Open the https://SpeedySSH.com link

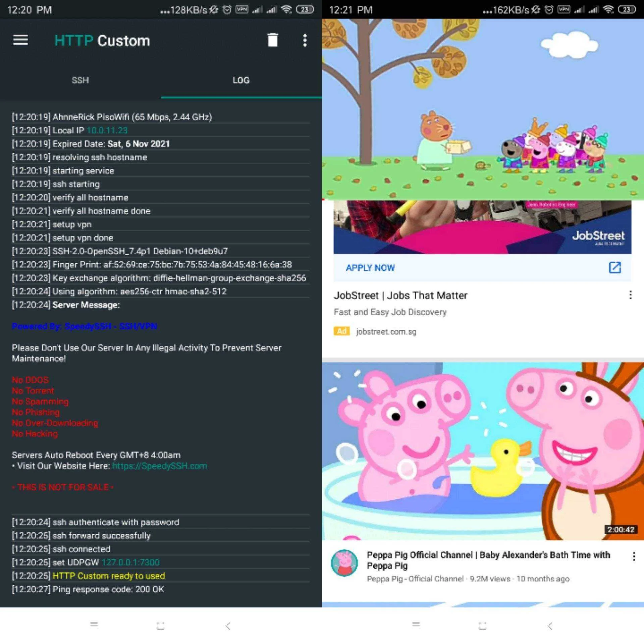(160, 466)
